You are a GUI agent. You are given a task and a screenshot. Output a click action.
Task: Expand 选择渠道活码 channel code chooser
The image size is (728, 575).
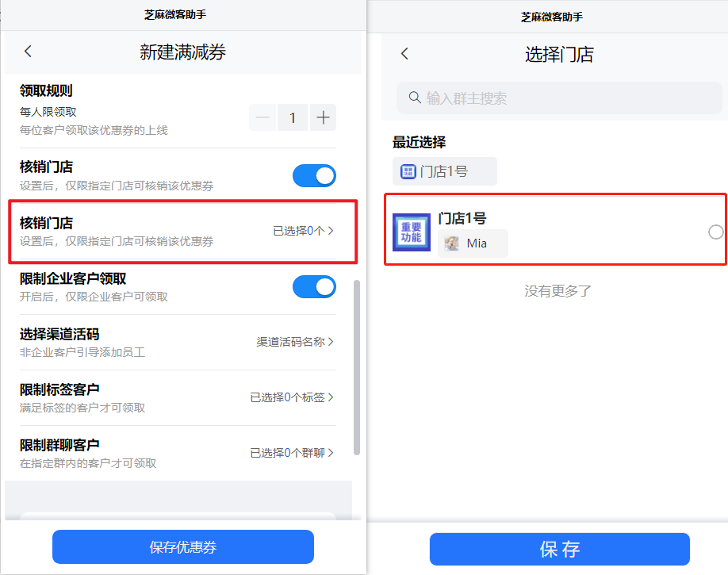tap(178, 343)
